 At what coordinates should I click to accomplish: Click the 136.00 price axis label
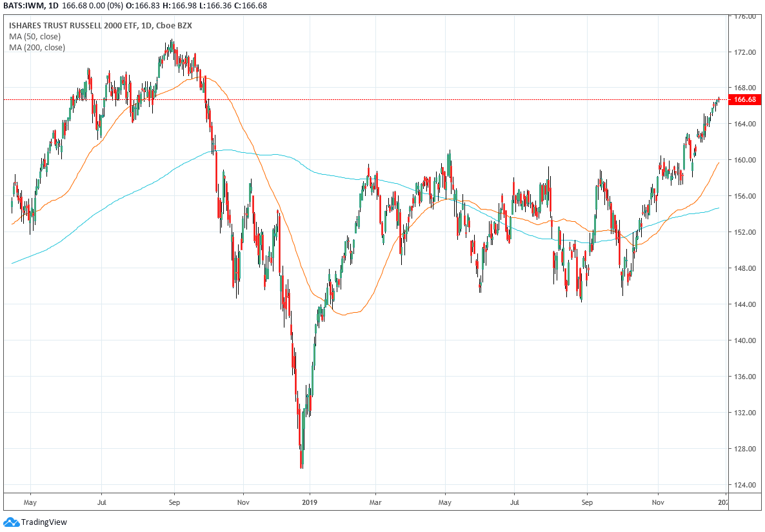click(x=745, y=377)
